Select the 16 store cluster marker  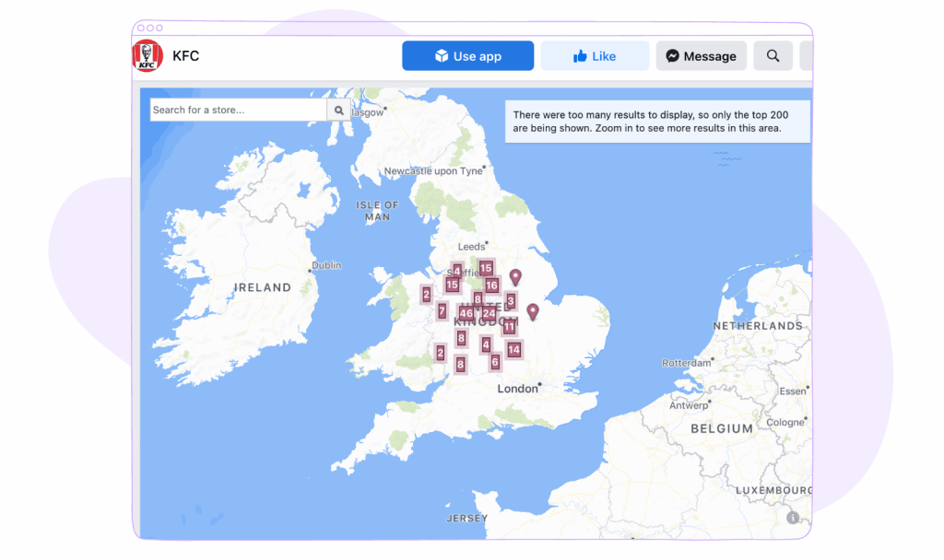click(x=492, y=286)
